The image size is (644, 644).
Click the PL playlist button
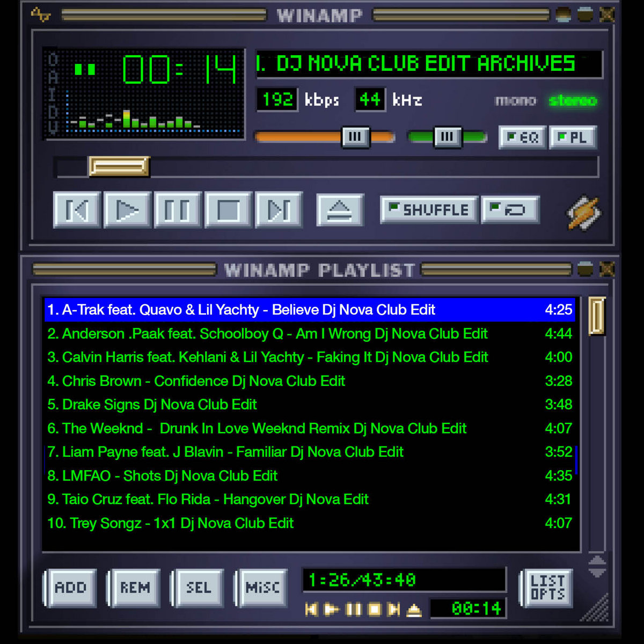(x=573, y=137)
